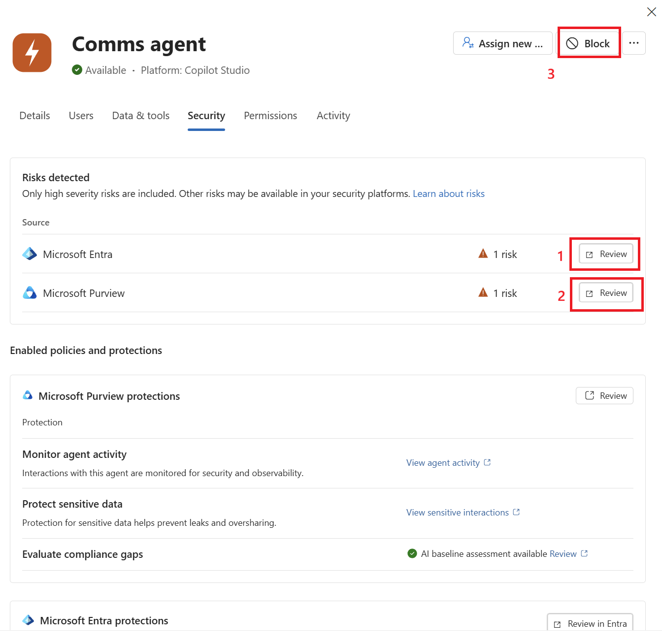
Task: Click the Comms agent lightning bolt icon
Action: pyautogui.click(x=32, y=53)
